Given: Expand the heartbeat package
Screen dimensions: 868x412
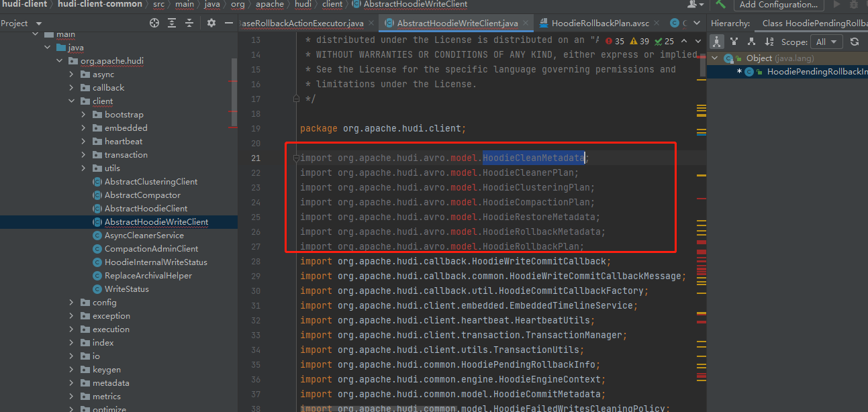Looking at the screenshot, I should click(84, 142).
